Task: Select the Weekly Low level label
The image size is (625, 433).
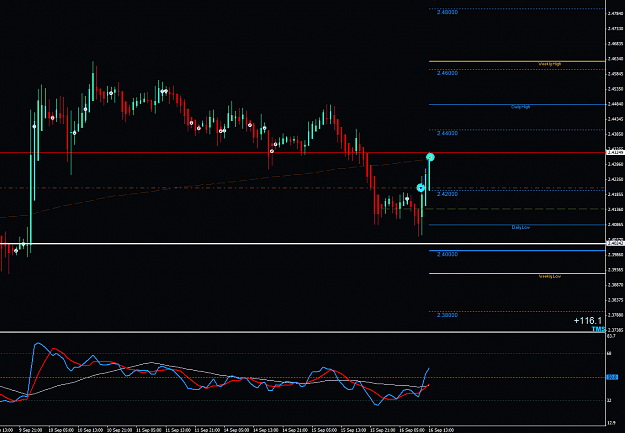Action: point(550,276)
